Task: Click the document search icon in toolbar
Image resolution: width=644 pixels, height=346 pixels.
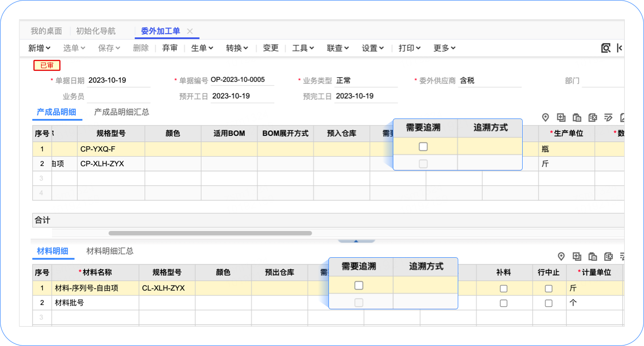Action: (606, 48)
